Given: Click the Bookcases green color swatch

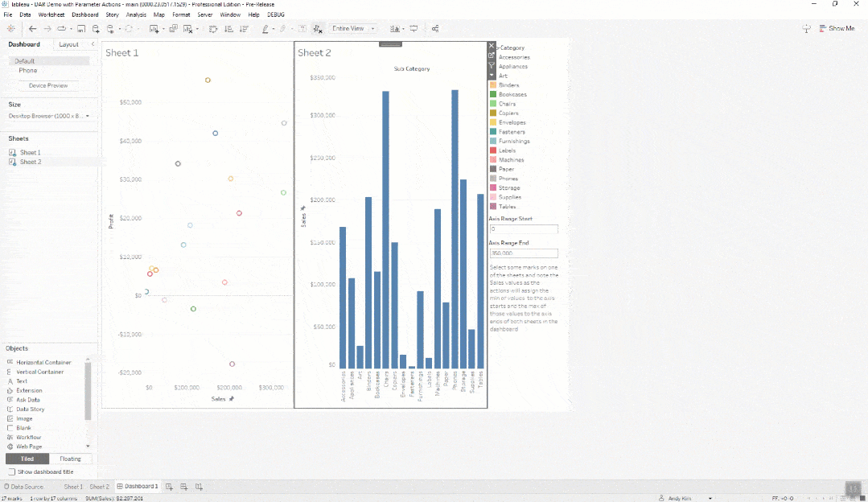Looking at the screenshot, I should point(493,94).
